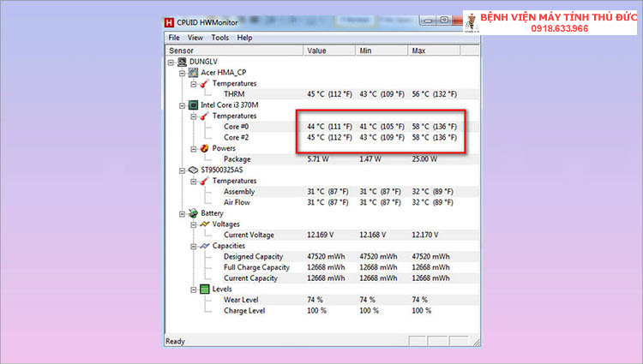
Task: Click the 56 °C (132 °F) THRM max
Action: point(435,94)
